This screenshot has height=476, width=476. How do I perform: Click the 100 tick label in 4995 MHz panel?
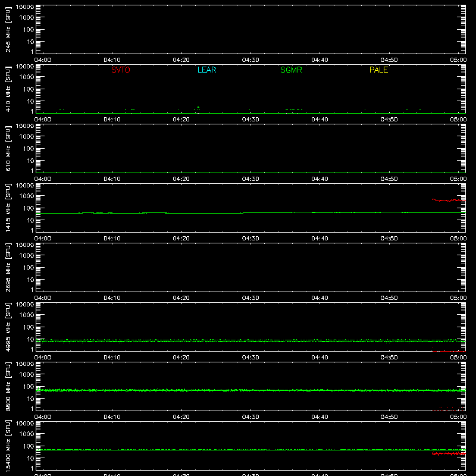[29, 327]
